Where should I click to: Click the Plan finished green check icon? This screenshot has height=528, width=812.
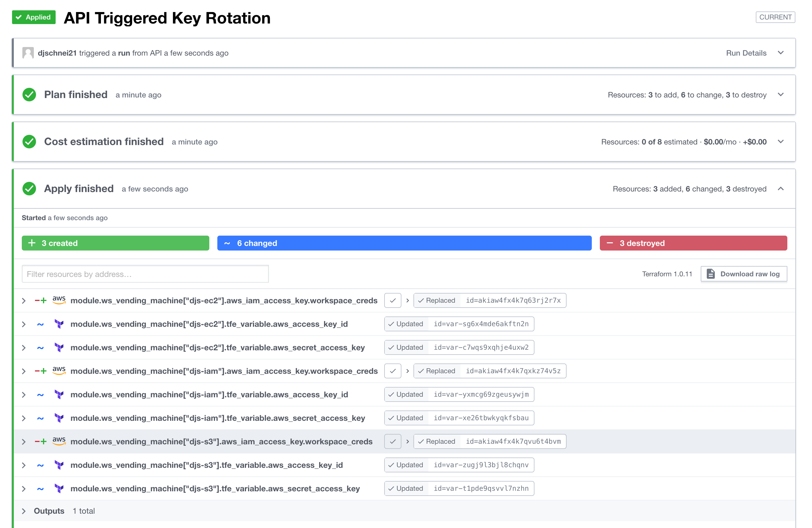[x=29, y=95]
